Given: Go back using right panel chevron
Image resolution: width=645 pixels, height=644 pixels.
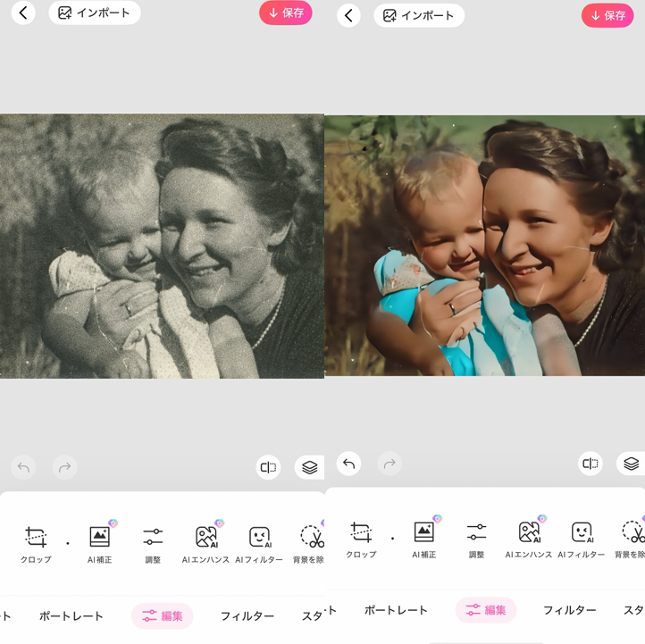Looking at the screenshot, I should (349, 15).
